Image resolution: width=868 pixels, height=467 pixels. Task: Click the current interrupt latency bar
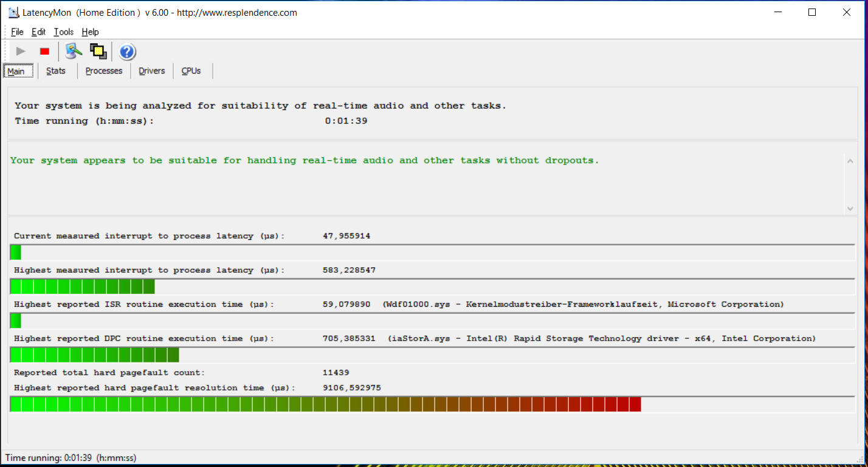[x=432, y=252]
